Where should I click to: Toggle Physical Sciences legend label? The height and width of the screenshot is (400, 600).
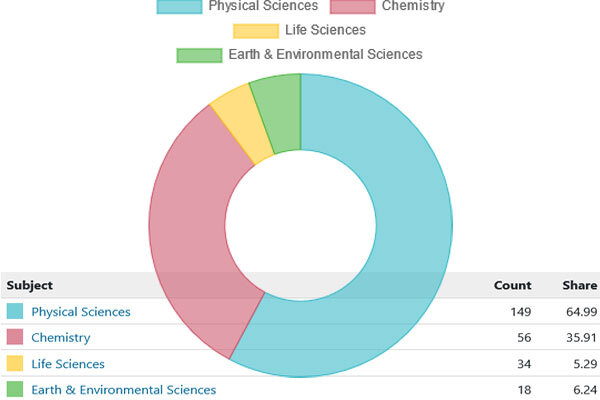coord(262,7)
